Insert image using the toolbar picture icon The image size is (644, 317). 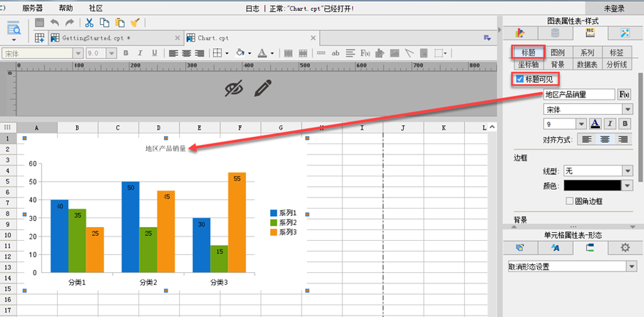tap(394, 53)
